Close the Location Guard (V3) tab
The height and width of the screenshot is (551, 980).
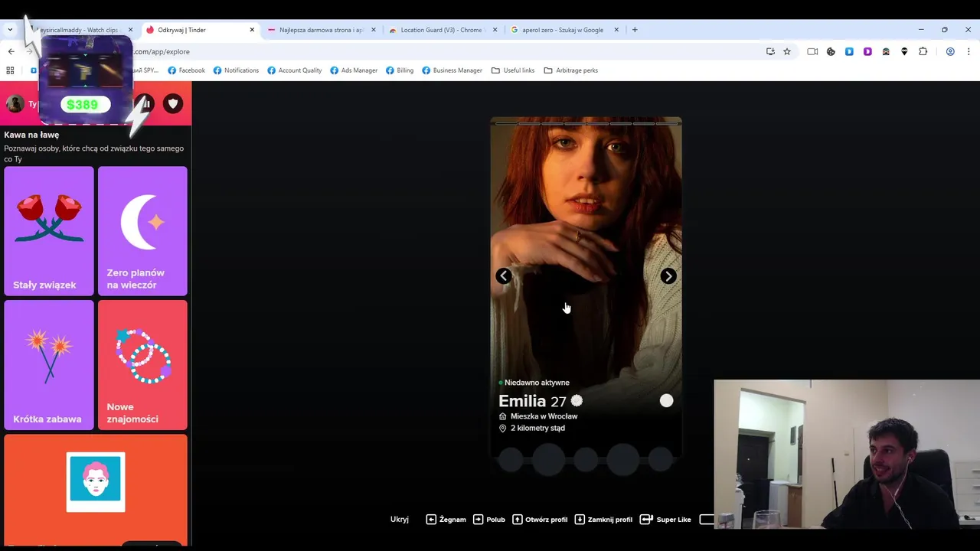click(495, 30)
